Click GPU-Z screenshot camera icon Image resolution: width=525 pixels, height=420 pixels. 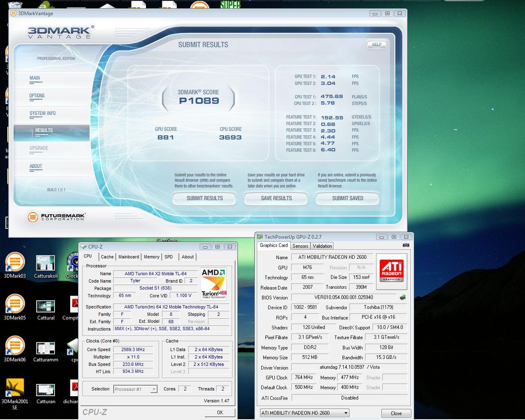point(406,245)
